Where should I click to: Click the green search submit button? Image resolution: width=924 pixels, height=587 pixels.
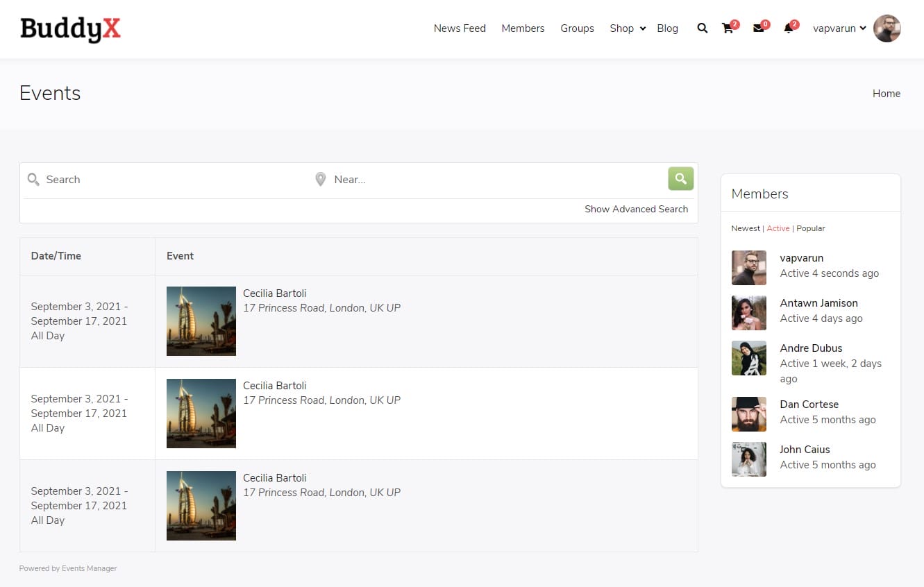pos(680,178)
